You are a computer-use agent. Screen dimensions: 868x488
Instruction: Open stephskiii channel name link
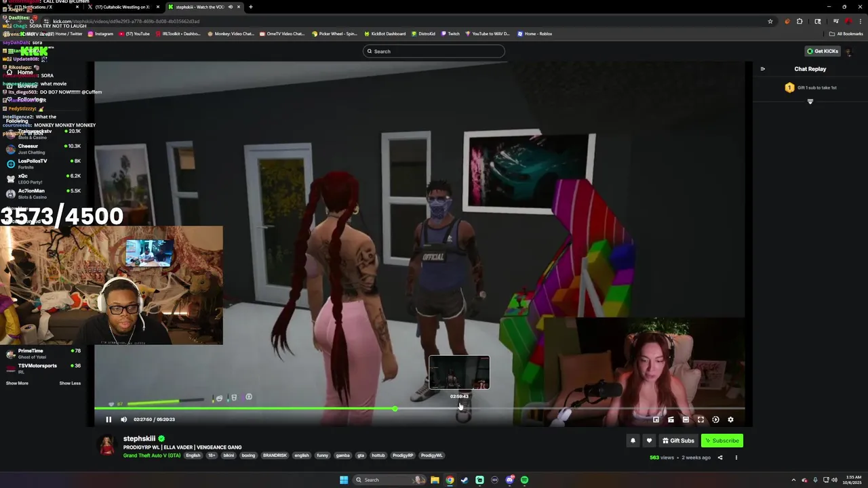(139, 439)
